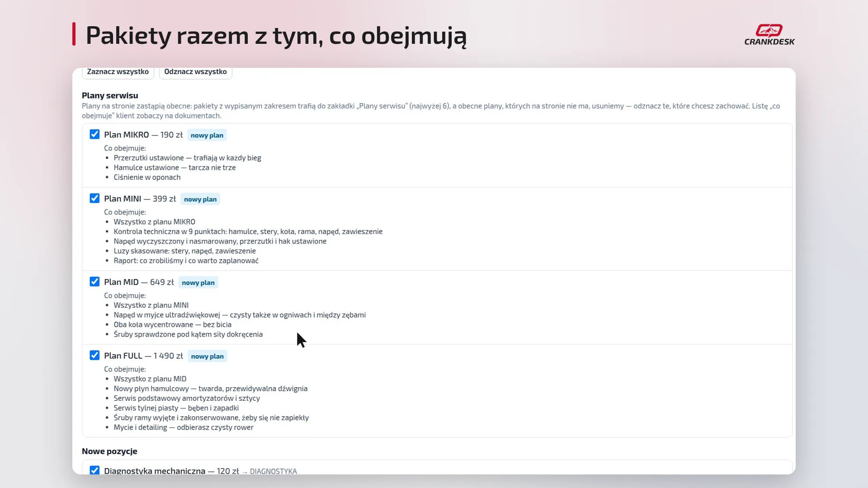
Task: Click the 'nowy plan' badge next to Plan MID
Action: pos(198,282)
